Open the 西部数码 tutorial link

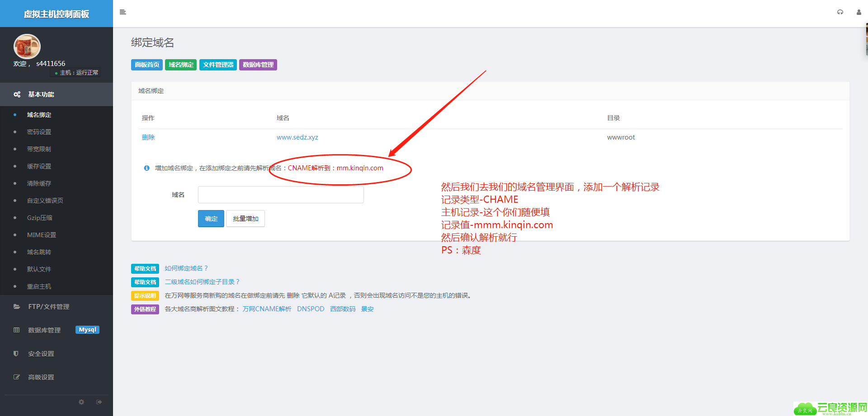tap(343, 309)
